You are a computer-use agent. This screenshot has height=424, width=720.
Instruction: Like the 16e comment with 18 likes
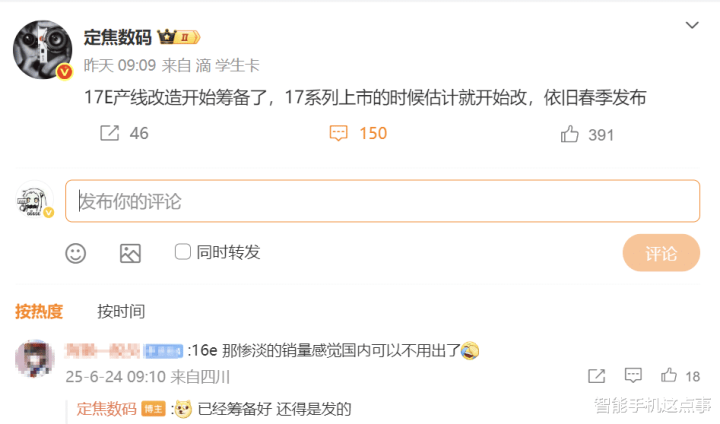pos(669,375)
